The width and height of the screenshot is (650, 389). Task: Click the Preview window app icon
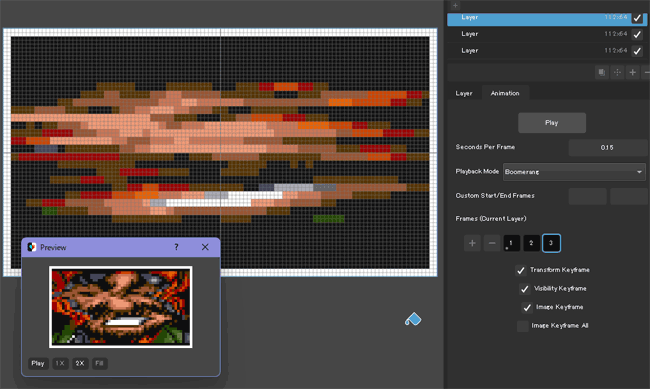pyautogui.click(x=32, y=247)
